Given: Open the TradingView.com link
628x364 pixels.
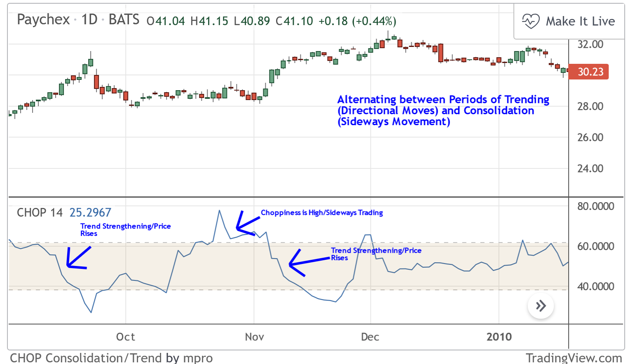Looking at the screenshot, I should 574,358.
